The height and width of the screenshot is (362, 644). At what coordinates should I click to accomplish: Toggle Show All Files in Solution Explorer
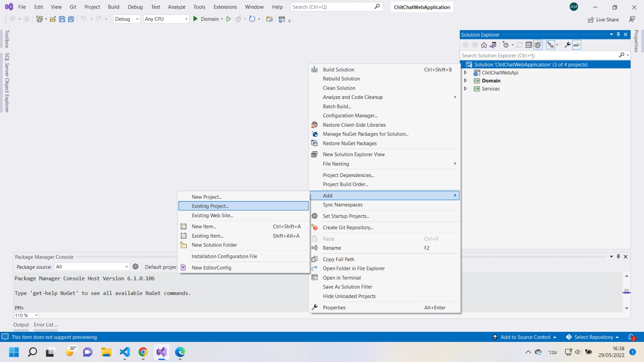click(x=538, y=45)
